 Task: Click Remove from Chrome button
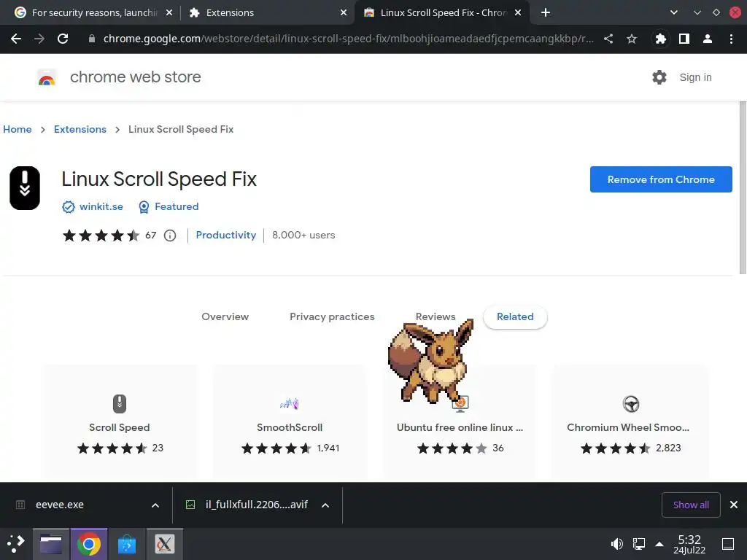pos(661,179)
